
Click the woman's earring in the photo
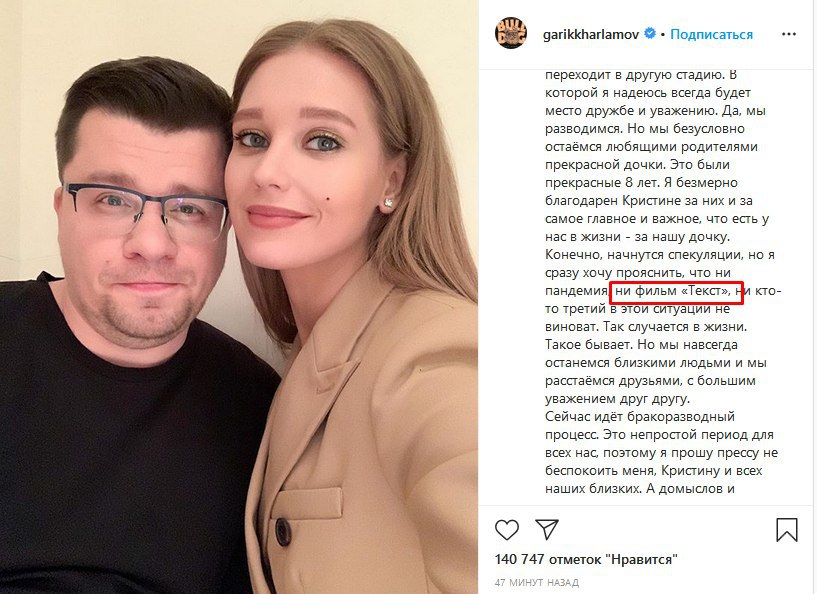(387, 203)
